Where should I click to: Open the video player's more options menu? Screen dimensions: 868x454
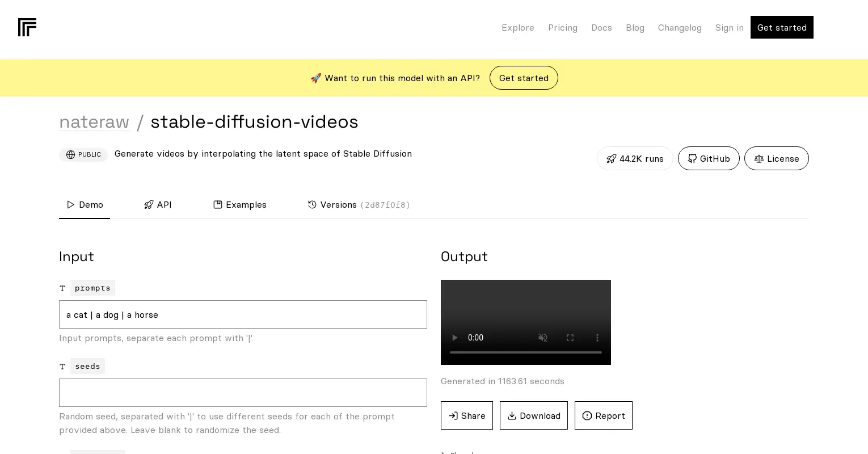597,338
